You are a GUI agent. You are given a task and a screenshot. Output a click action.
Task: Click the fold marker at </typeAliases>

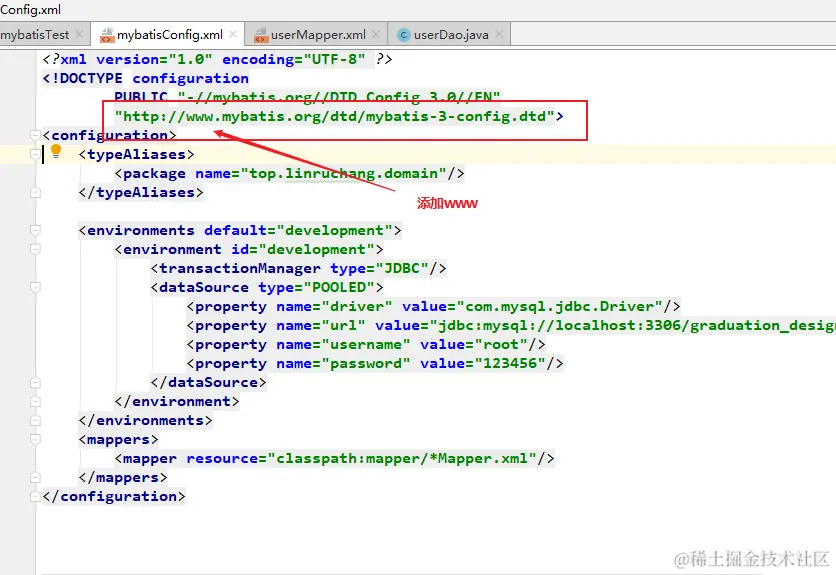click(x=35, y=192)
